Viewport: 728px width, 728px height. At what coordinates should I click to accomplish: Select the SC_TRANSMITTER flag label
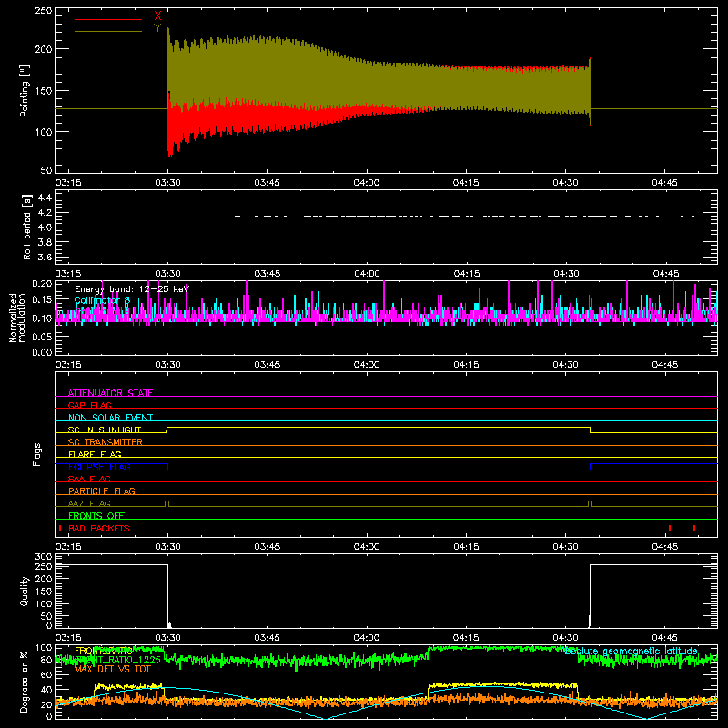[105, 442]
